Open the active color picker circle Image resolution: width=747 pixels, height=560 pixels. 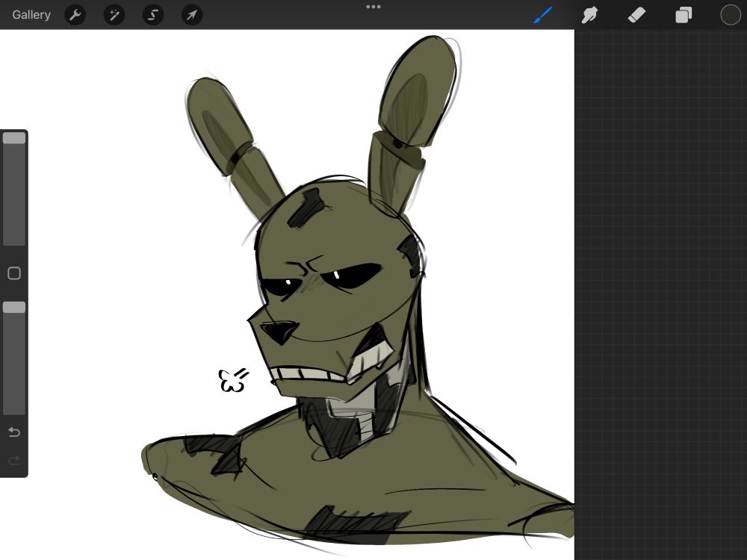731,15
